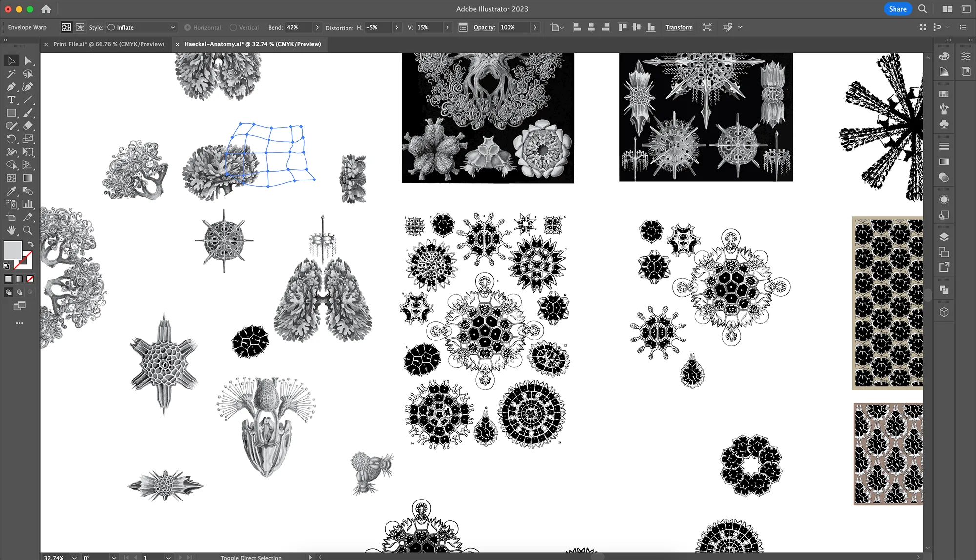Pick the Lasso tool
The height and width of the screenshot is (560, 976).
[x=28, y=74]
